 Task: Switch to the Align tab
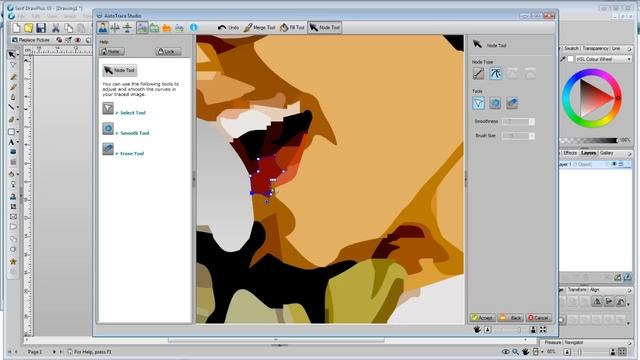tap(594, 289)
